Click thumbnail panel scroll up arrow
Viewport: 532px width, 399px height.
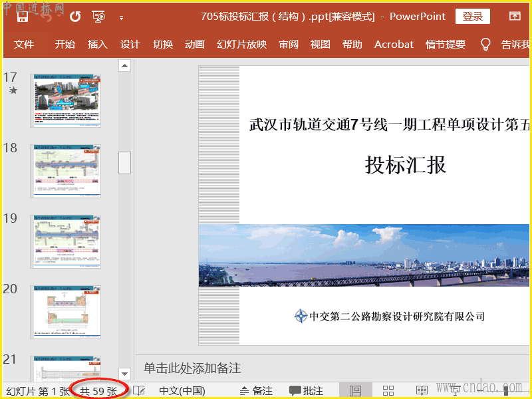(x=124, y=66)
